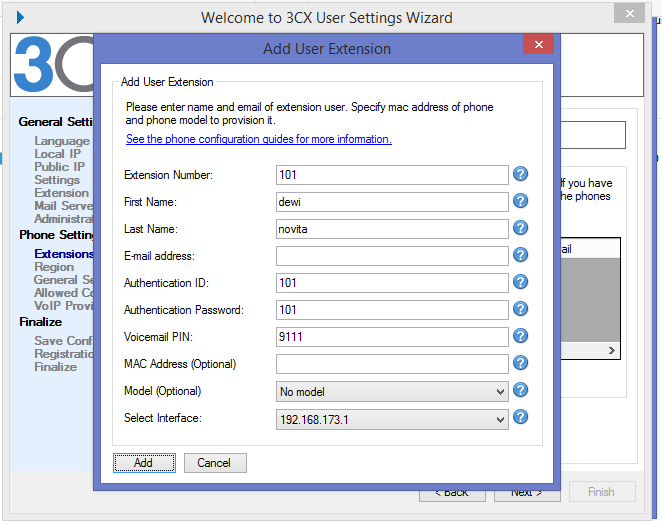Click the E-mail address field
The height and width of the screenshot is (526, 662).
click(x=392, y=256)
